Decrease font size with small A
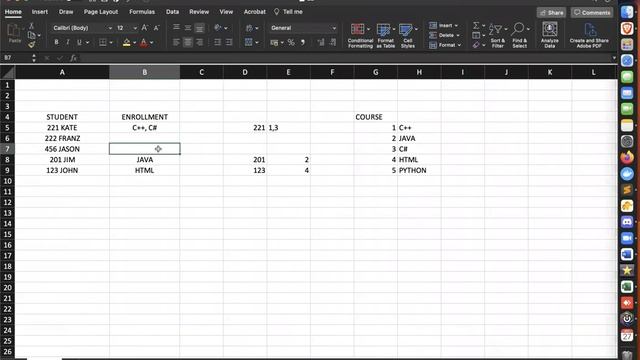Viewport: 640px width, 360px height. coord(156,28)
